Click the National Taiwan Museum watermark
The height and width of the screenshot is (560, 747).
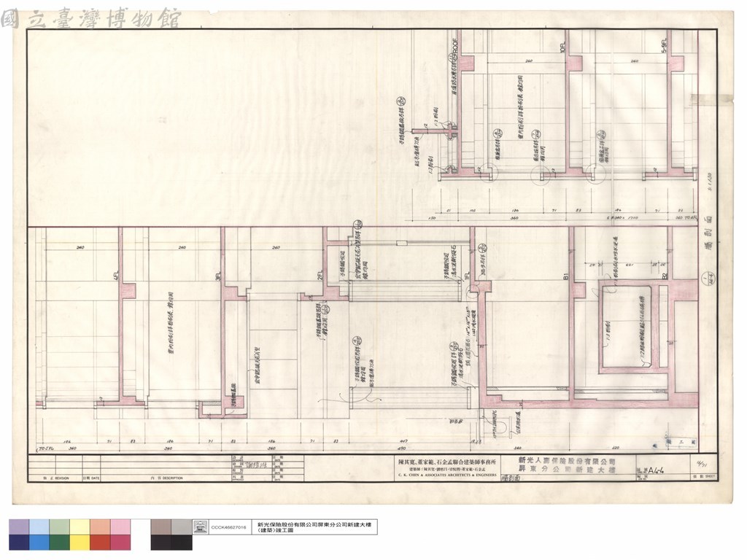tap(90, 20)
